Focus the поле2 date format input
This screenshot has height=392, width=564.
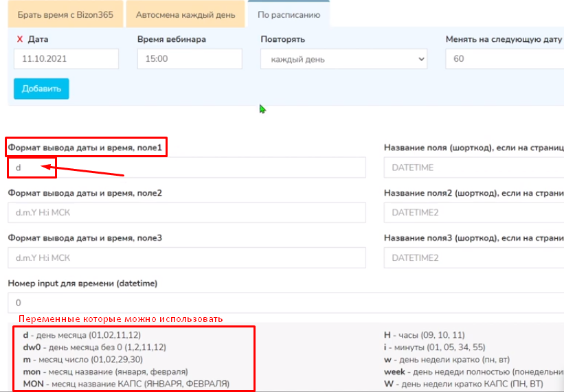coord(186,213)
